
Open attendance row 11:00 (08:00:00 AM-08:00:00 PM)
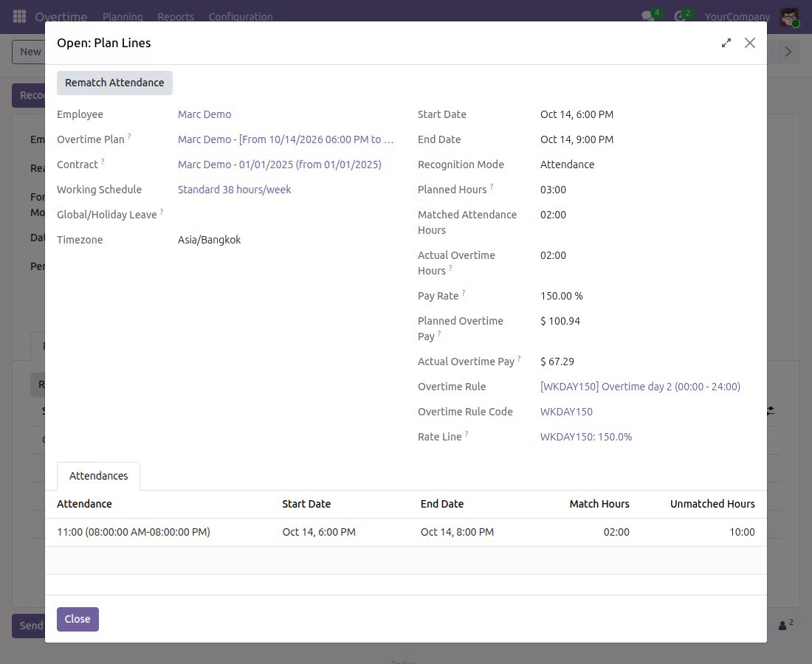click(134, 532)
